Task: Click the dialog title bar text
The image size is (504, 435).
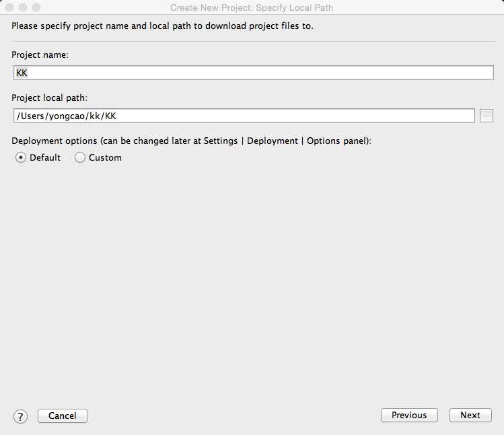Action: coord(252,7)
